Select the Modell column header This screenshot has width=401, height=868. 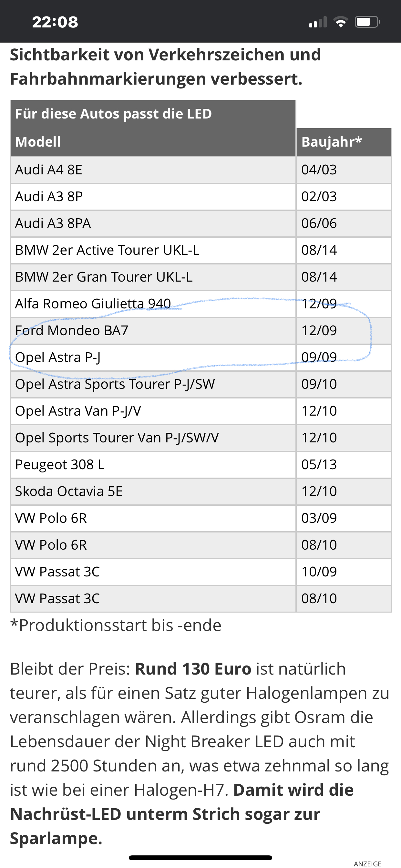(x=38, y=142)
